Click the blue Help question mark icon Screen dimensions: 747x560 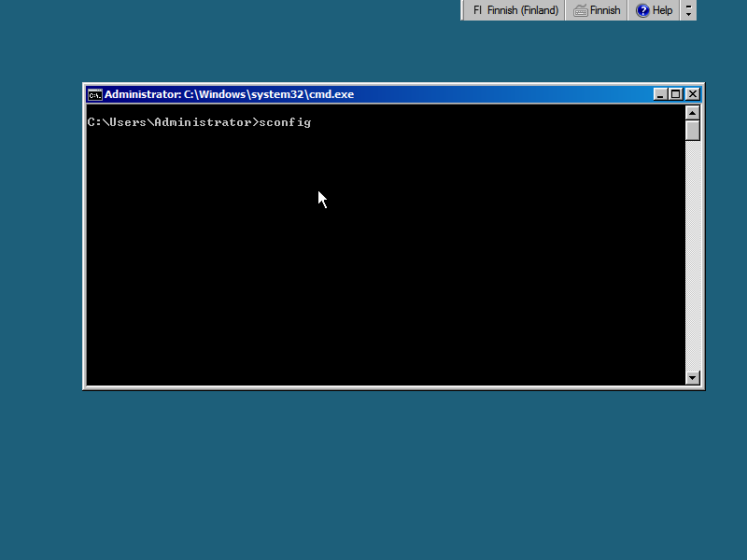tap(642, 10)
